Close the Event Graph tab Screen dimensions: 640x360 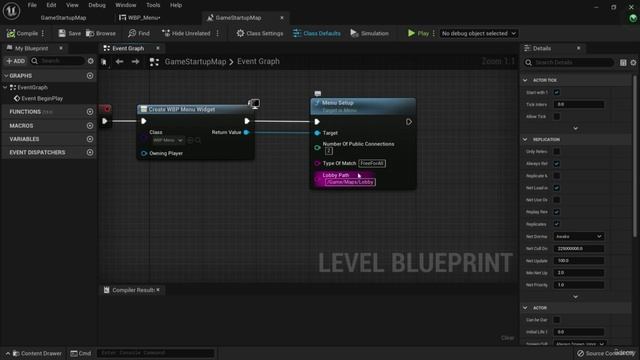point(158,48)
